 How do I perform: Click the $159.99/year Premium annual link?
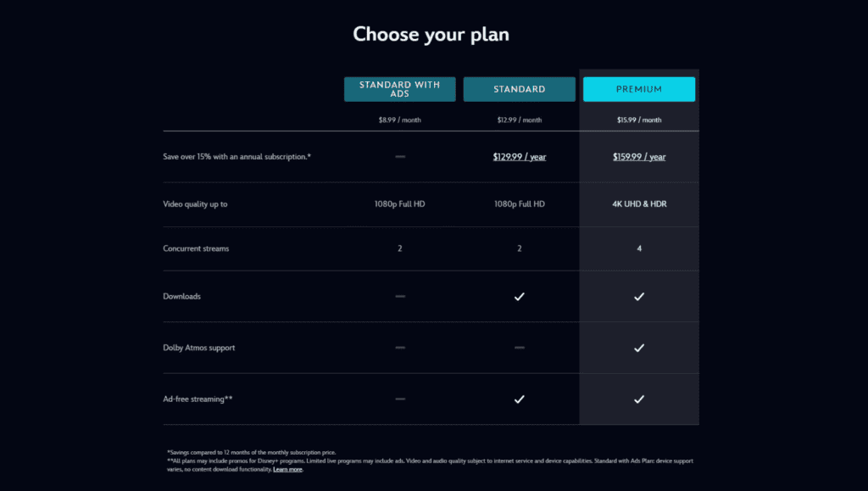tap(639, 157)
